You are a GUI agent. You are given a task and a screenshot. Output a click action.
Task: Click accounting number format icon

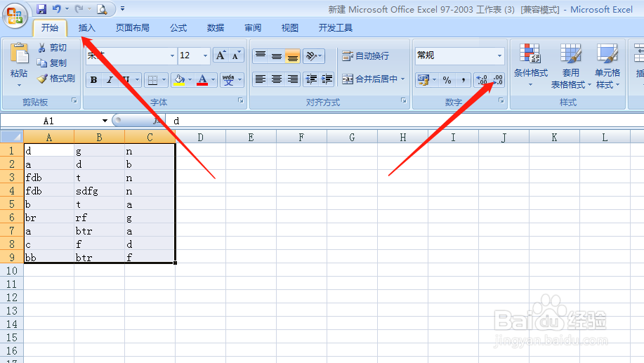tap(423, 79)
